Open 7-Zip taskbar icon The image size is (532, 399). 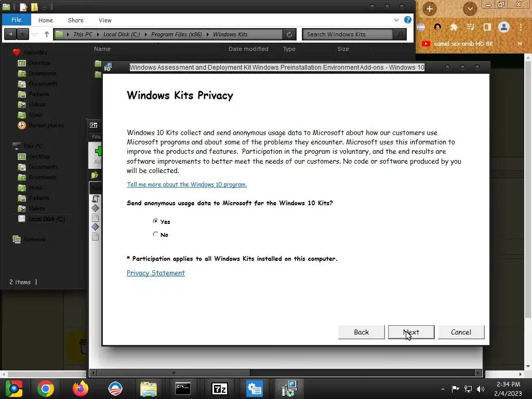[220, 389]
